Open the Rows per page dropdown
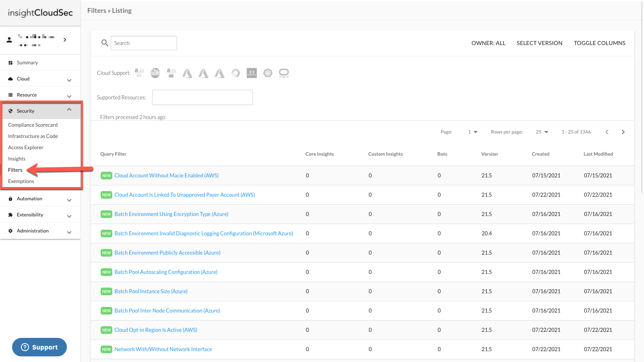Viewport: 644px width, 362px height. tap(542, 132)
